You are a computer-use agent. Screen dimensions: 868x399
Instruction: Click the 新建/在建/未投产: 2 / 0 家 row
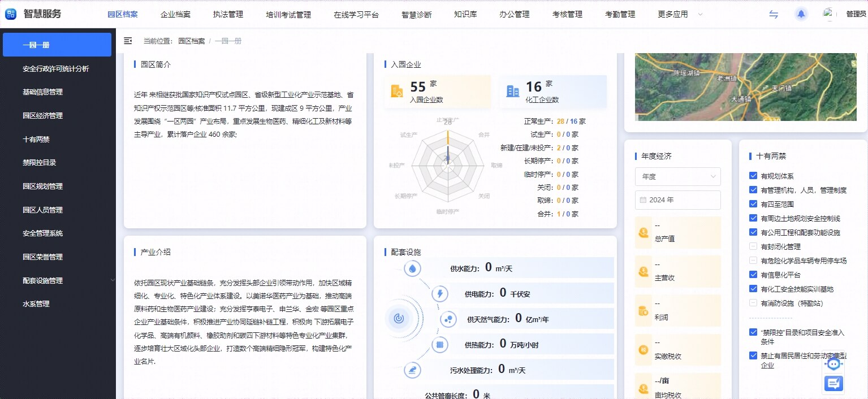coord(539,148)
